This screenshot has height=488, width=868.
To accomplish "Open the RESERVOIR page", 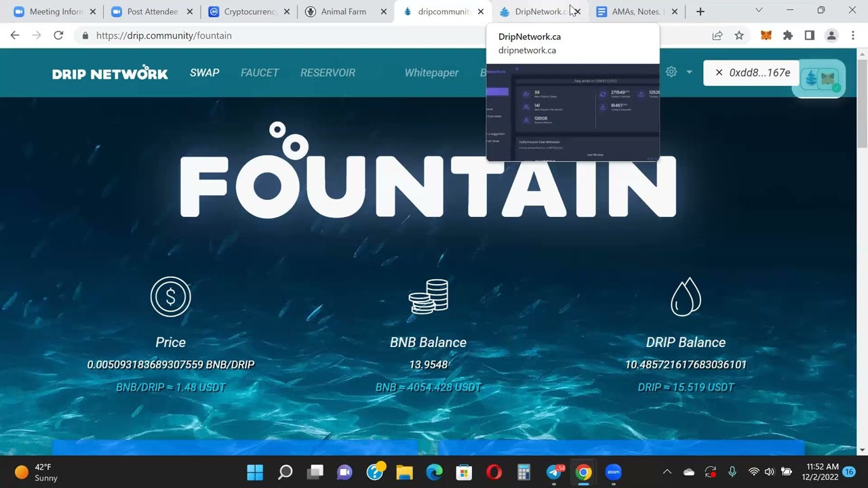I will pyautogui.click(x=328, y=73).
